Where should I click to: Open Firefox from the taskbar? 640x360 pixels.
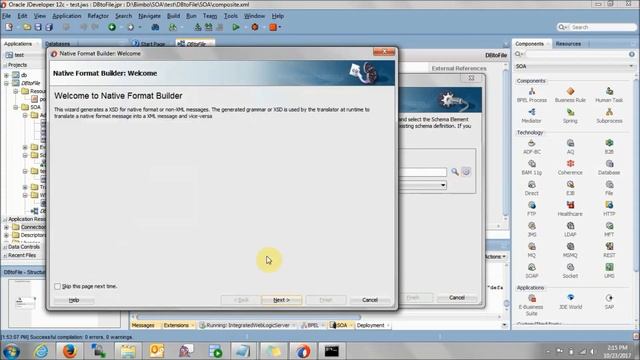tap(70, 351)
